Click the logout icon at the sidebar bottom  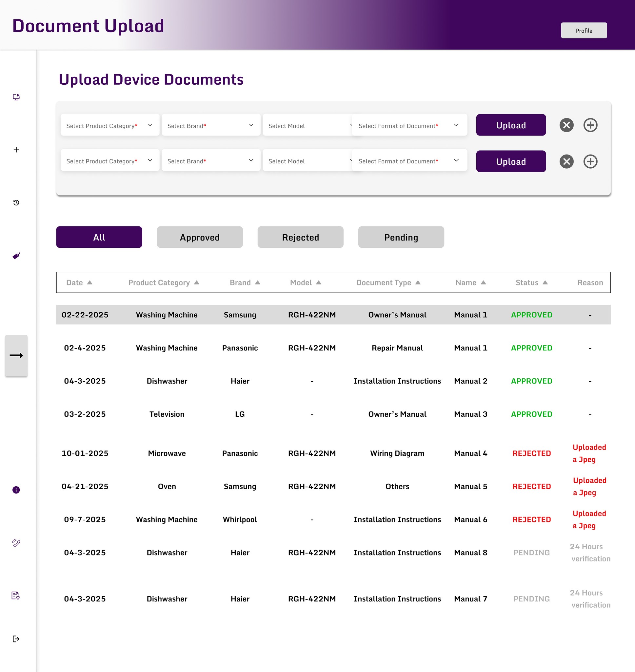pyautogui.click(x=16, y=639)
